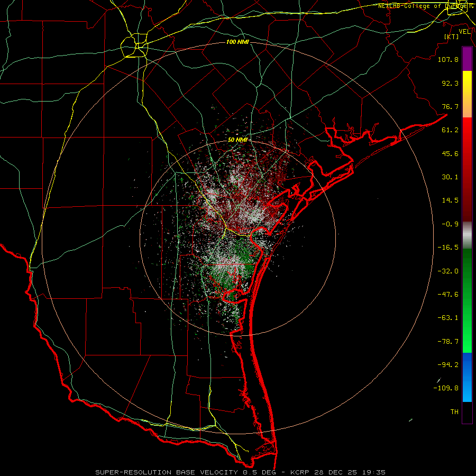Click the -47.6 value on the velocity scale
This screenshot has height=476, width=476.
pos(448,295)
